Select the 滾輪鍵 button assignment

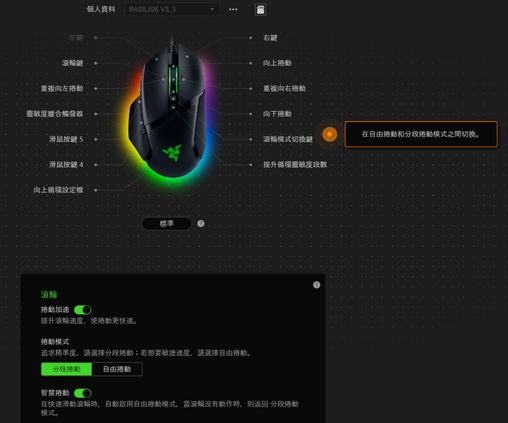coord(72,63)
